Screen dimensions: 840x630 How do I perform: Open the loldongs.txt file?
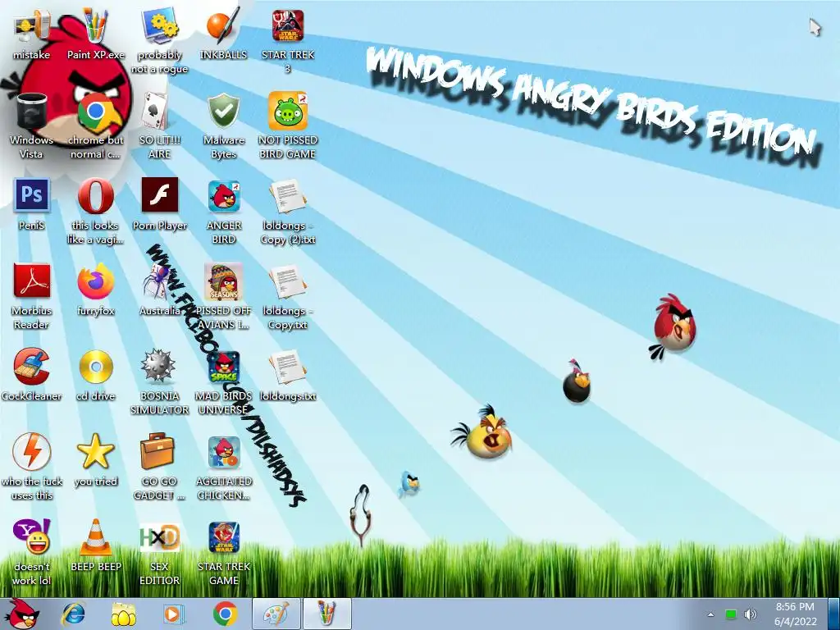point(288,374)
